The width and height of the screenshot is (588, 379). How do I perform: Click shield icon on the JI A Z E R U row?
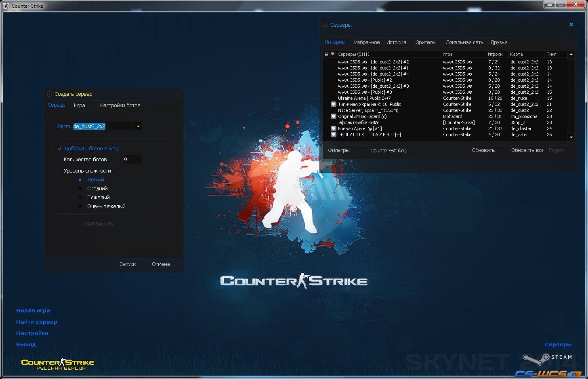334,135
